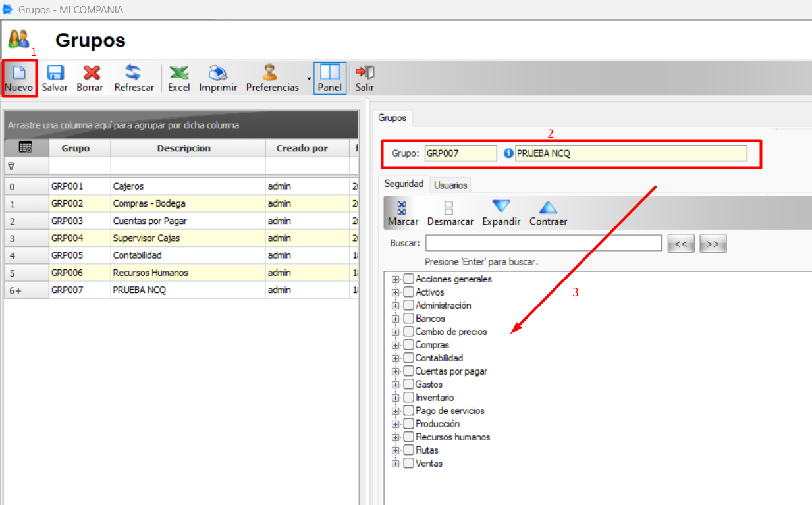Screen dimensions: 812x505
Task: Click the previous search result << button
Action: [x=680, y=244]
